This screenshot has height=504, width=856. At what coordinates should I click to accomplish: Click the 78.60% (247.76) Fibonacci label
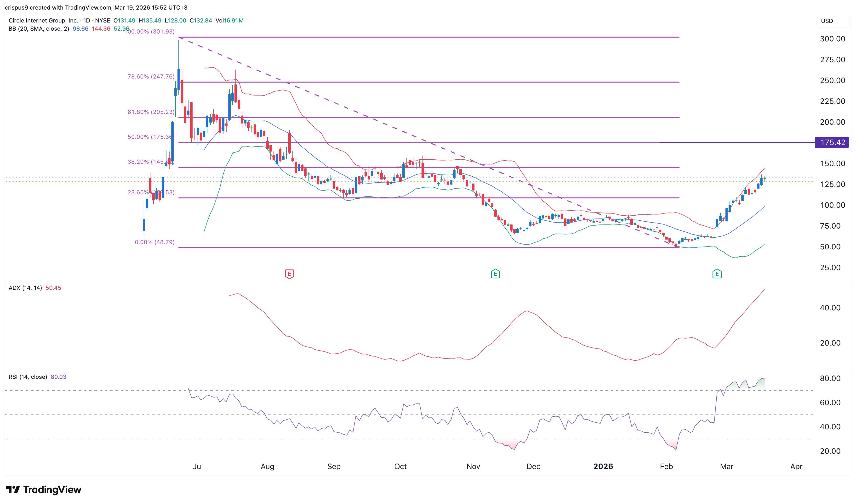pos(151,77)
